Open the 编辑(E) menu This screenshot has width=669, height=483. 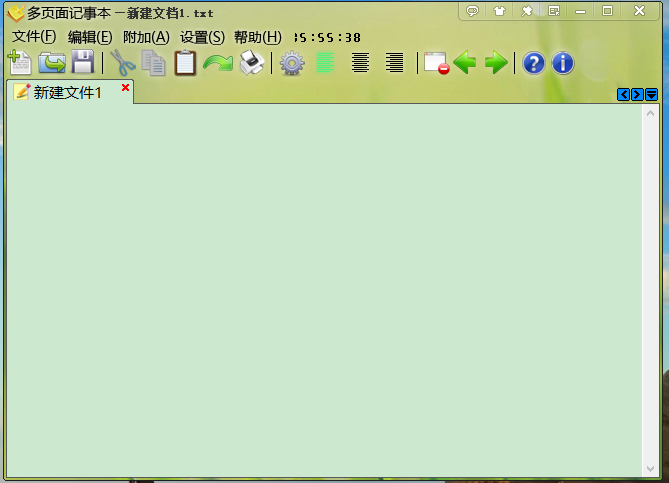coord(90,37)
